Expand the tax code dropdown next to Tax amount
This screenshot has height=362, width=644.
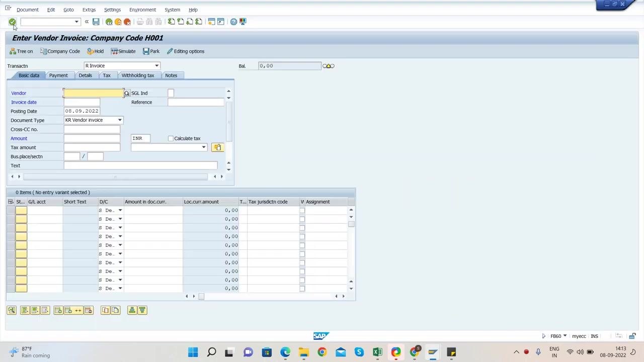coord(204,147)
